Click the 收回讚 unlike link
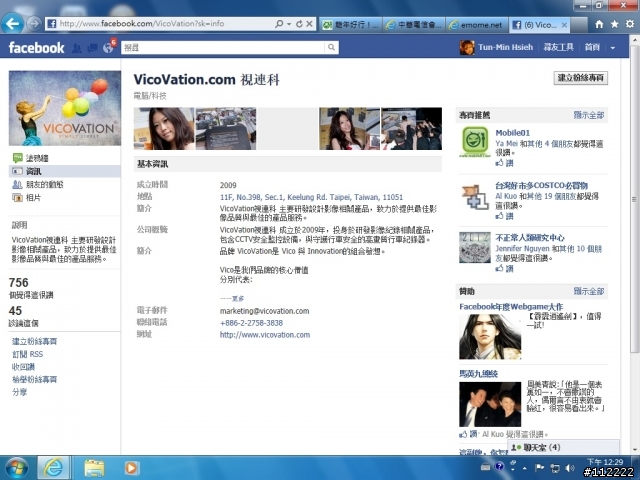 click(x=23, y=367)
